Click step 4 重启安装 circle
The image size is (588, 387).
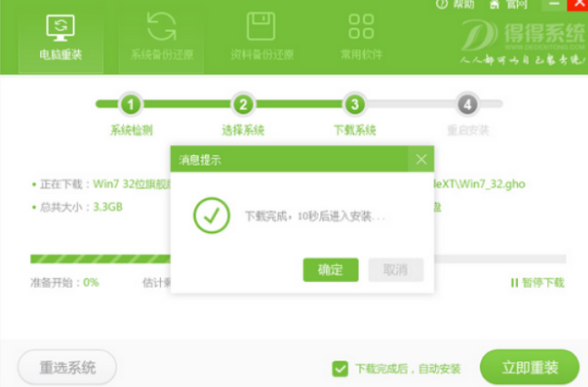pos(468,104)
